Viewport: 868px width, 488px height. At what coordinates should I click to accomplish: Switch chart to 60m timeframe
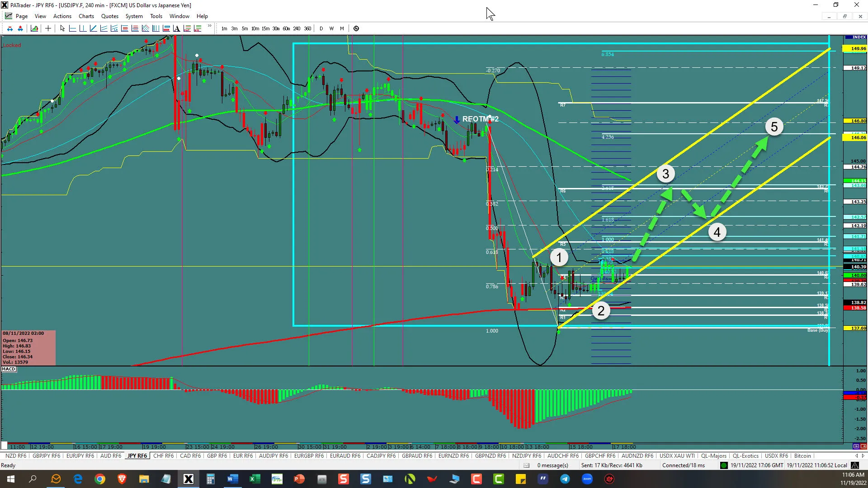[286, 28]
